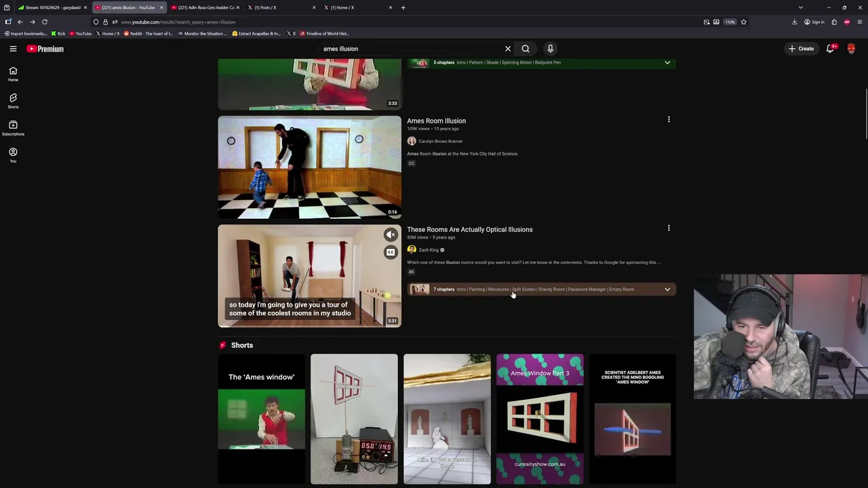Open spinning window motor short

point(354,419)
